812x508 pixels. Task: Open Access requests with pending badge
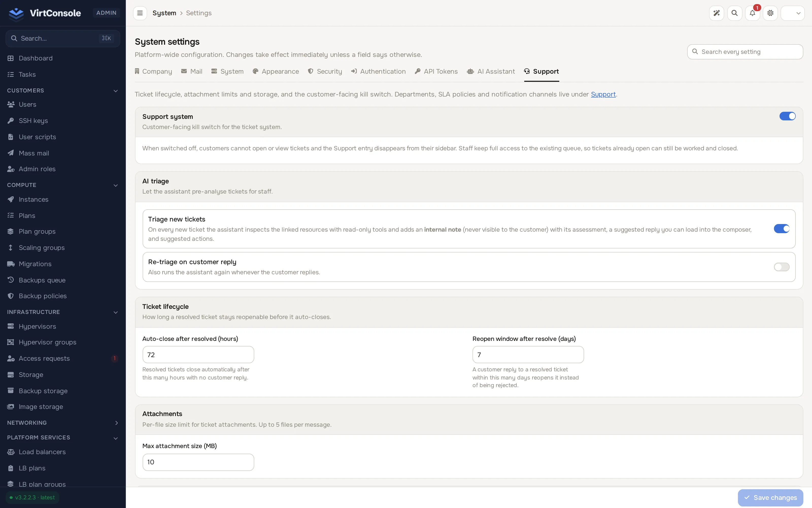[63, 358]
